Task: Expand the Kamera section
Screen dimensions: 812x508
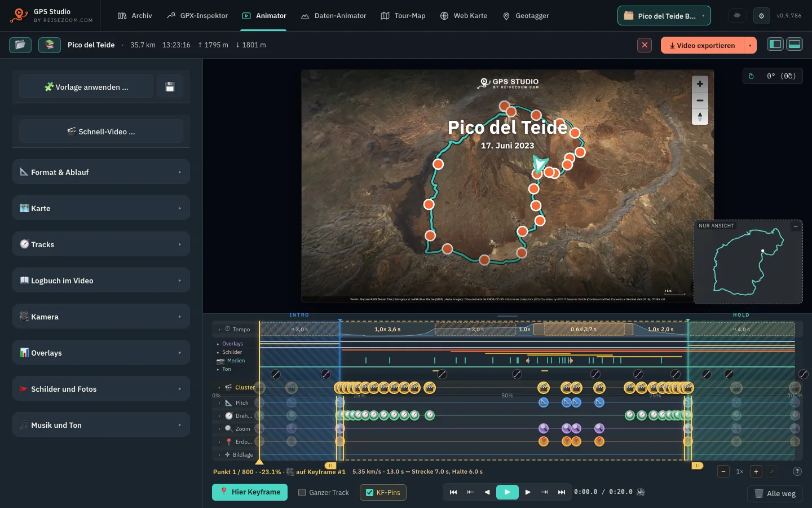Action: pyautogui.click(x=101, y=317)
